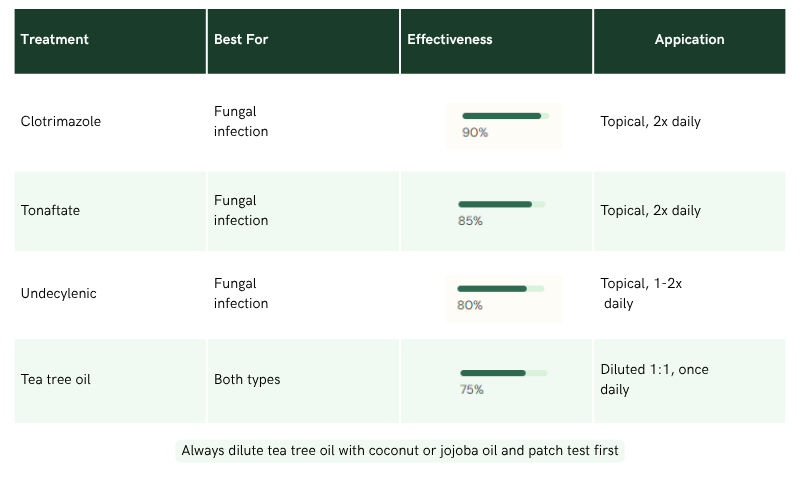
Task: Click the Best For column header
Action: point(241,40)
